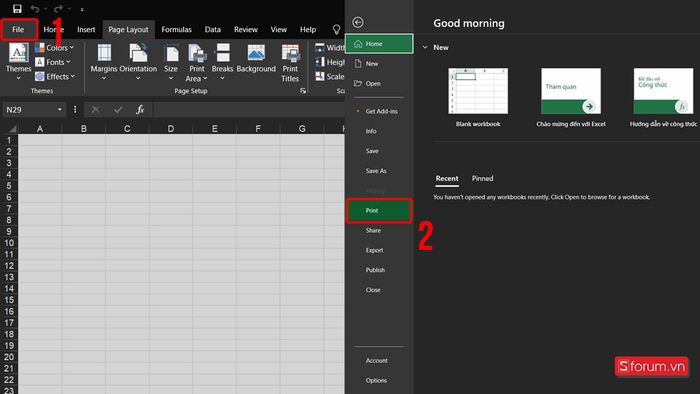Expand the Name Box dropdown arrow

(x=60, y=109)
